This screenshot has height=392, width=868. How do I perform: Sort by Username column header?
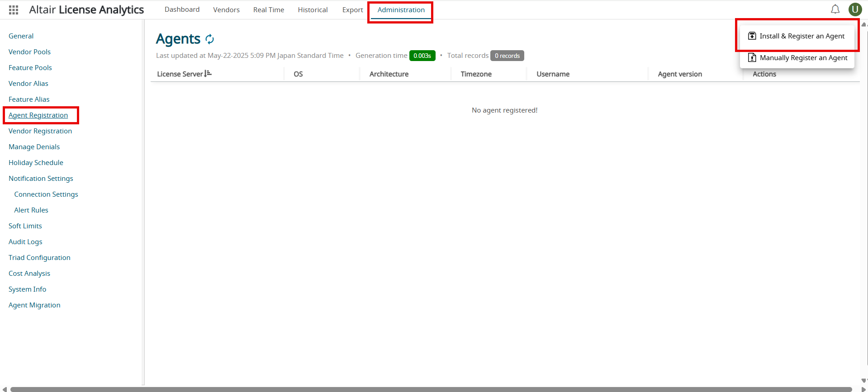553,74
